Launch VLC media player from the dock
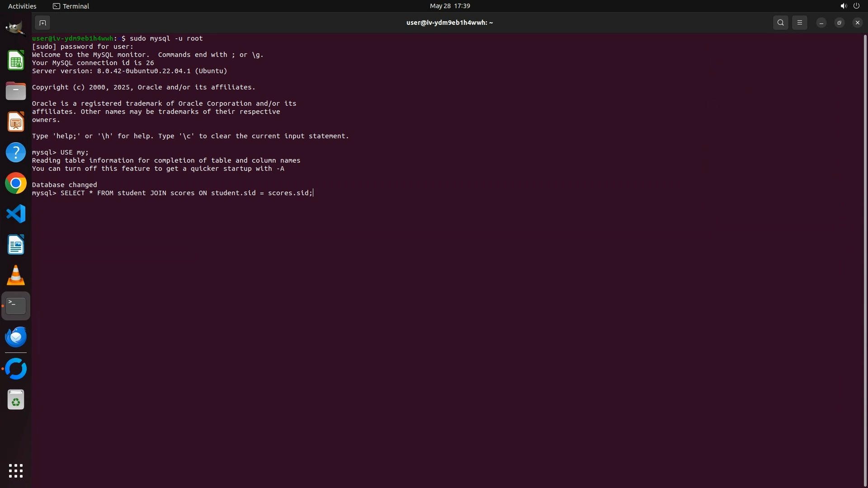The height and width of the screenshot is (488, 868). tap(16, 275)
